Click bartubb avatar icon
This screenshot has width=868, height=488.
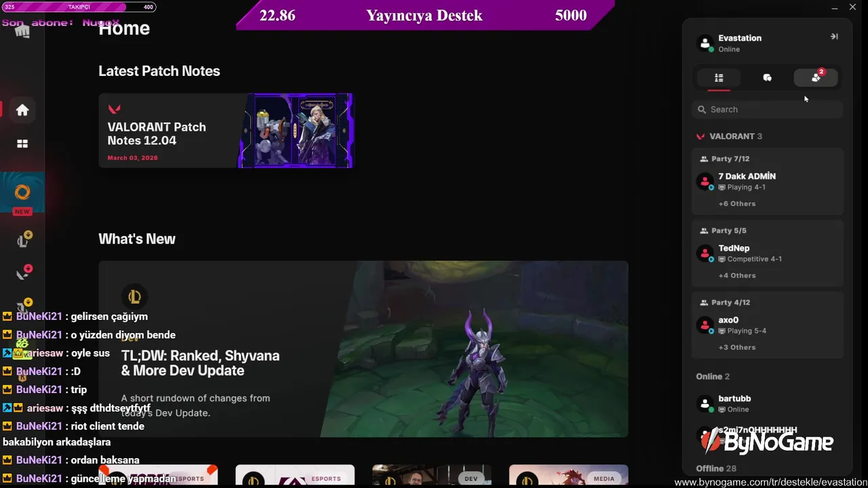(705, 404)
